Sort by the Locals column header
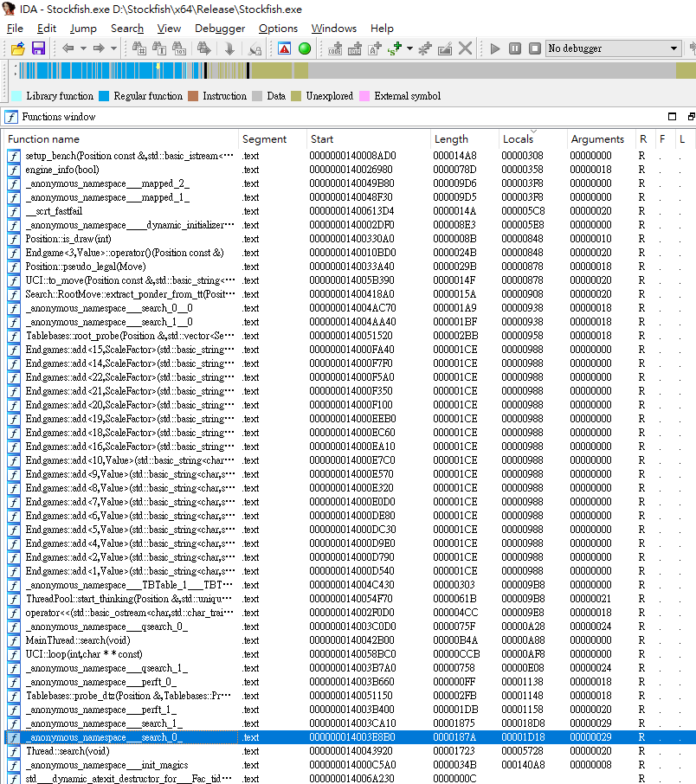This screenshot has width=696, height=784. click(x=533, y=139)
